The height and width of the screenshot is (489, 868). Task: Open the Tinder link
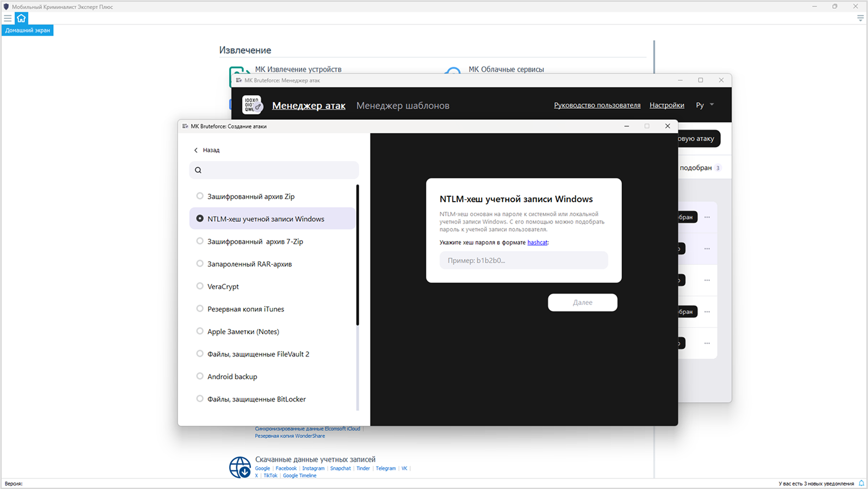pyautogui.click(x=363, y=469)
